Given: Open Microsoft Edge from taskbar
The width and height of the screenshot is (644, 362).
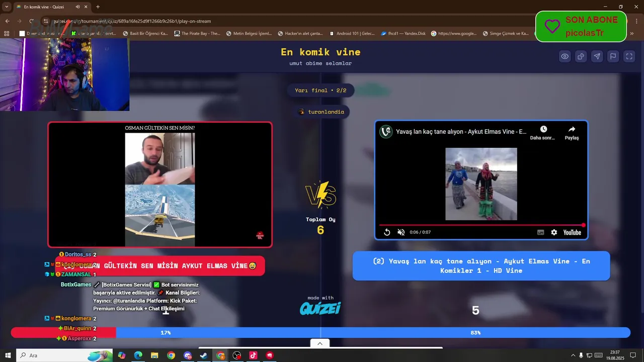Looking at the screenshot, I should coord(138,355).
